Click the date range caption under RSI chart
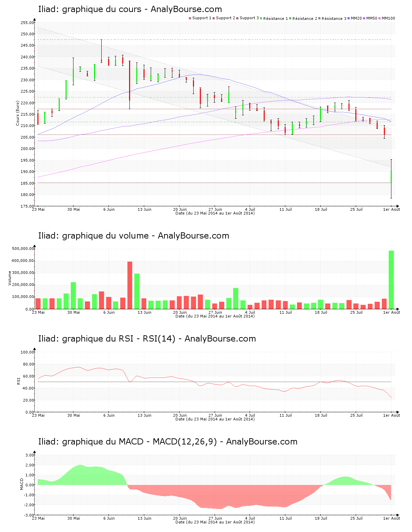The height and width of the screenshot is (532, 412). coord(215,419)
